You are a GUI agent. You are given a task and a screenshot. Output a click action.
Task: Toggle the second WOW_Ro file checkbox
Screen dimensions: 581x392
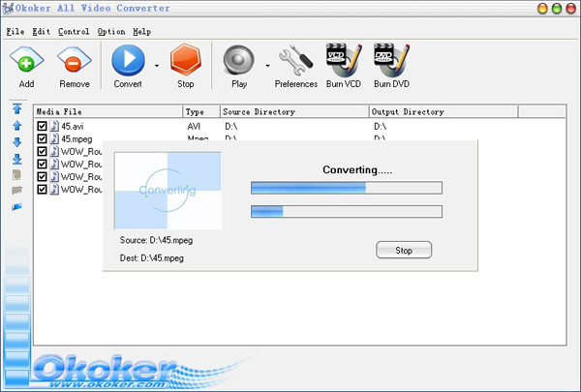tap(42, 164)
